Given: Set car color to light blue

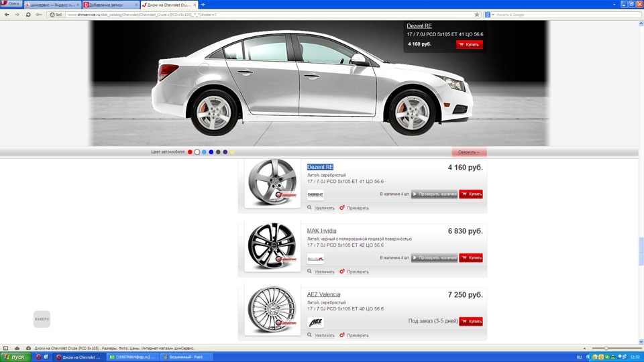Looking at the screenshot, I should 204,152.
